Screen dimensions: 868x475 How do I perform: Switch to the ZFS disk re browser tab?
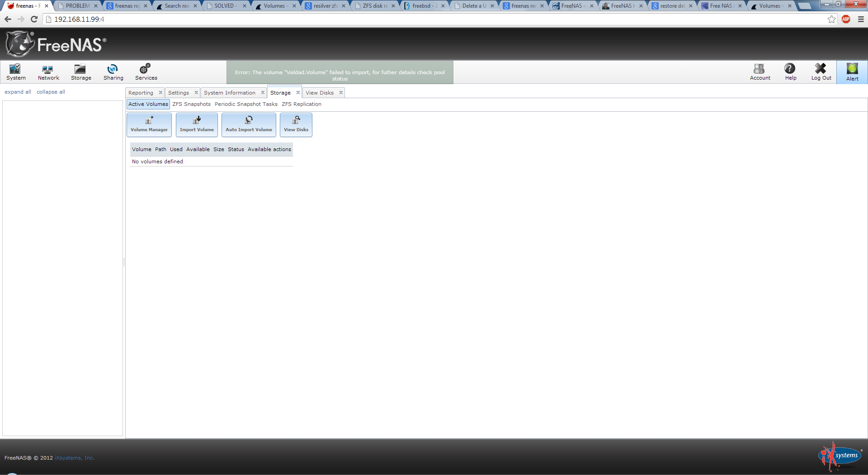click(375, 6)
